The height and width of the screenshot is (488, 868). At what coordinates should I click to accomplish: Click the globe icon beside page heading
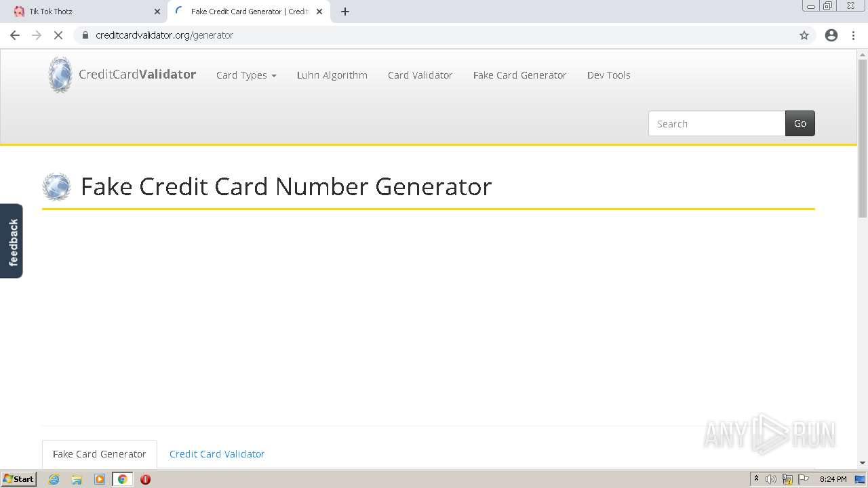[x=56, y=186]
